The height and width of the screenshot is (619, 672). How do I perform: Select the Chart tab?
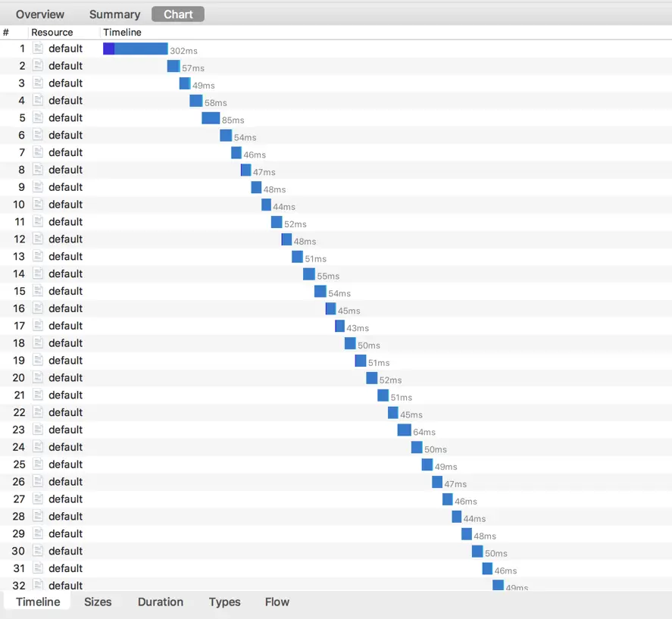(x=178, y=14)
